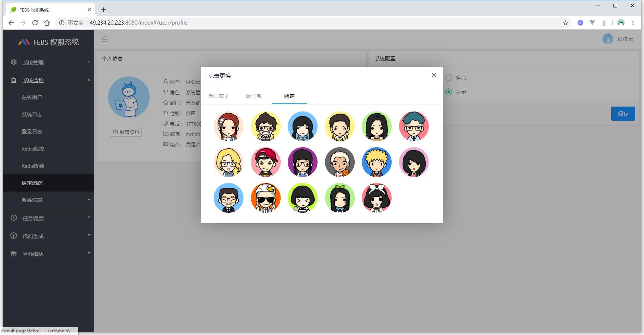Select the spiky blonde-haired boy avatar
Screen dimensions: 644x335
(x=377, y=162)
